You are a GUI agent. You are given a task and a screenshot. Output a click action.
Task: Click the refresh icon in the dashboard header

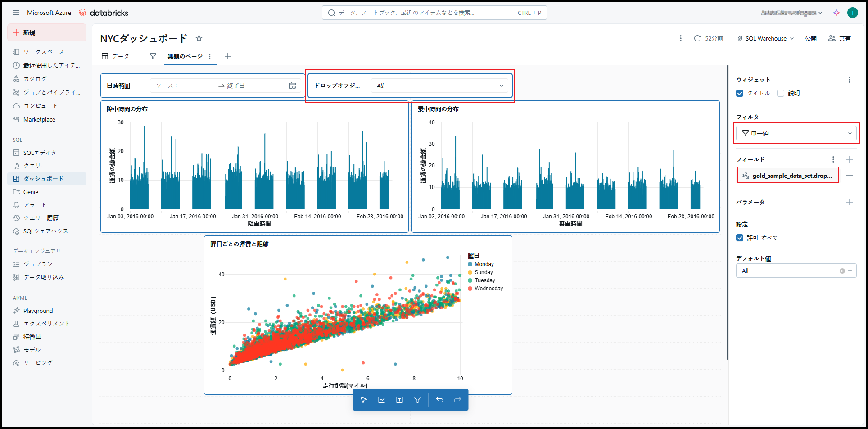697,38
